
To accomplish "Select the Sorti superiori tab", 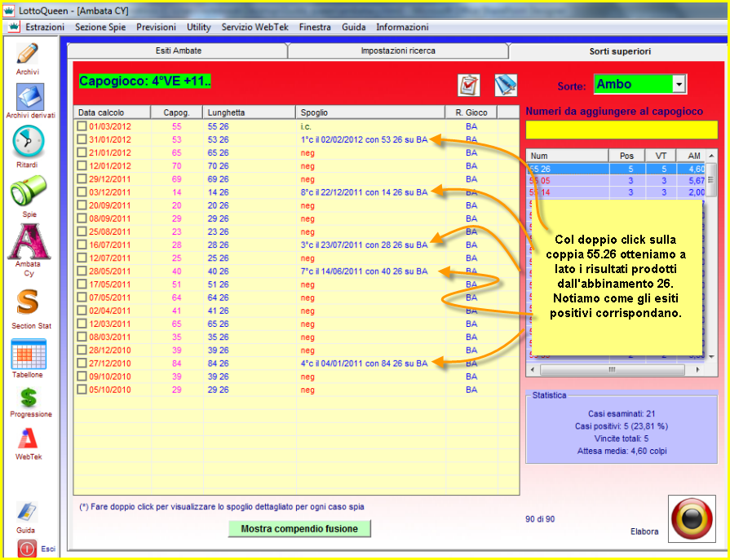I will pyautogui.click(x=620, y=51).
